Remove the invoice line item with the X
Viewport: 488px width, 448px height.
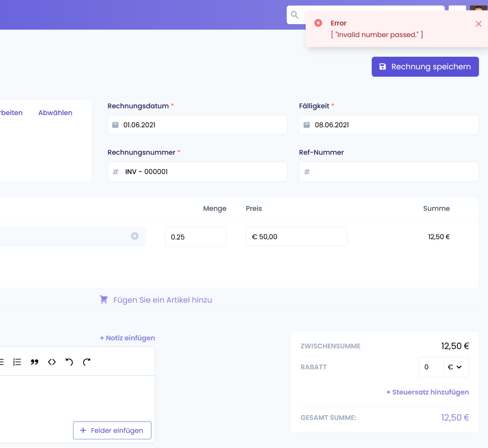(x=135, y=236)
